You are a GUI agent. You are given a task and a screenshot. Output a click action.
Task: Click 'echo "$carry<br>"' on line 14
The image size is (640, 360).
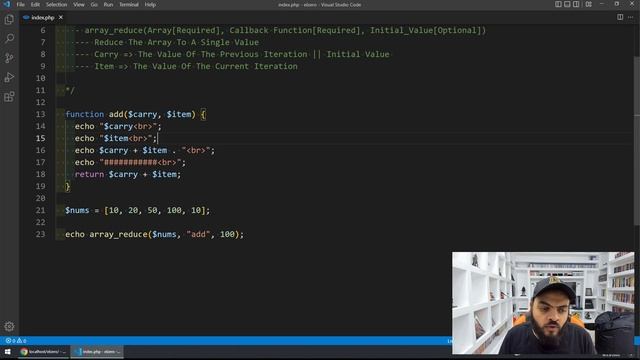coord(118,126)
